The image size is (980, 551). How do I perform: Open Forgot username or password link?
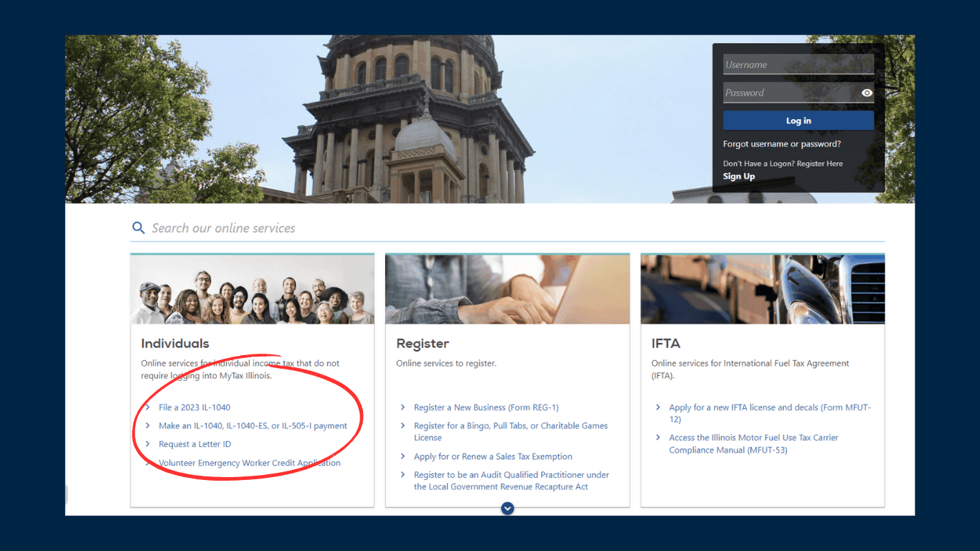tap(781, 144)
